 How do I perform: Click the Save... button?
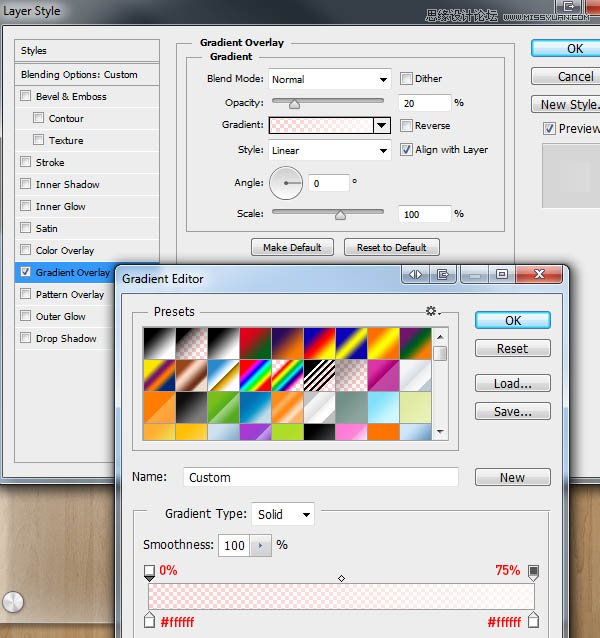513,411
